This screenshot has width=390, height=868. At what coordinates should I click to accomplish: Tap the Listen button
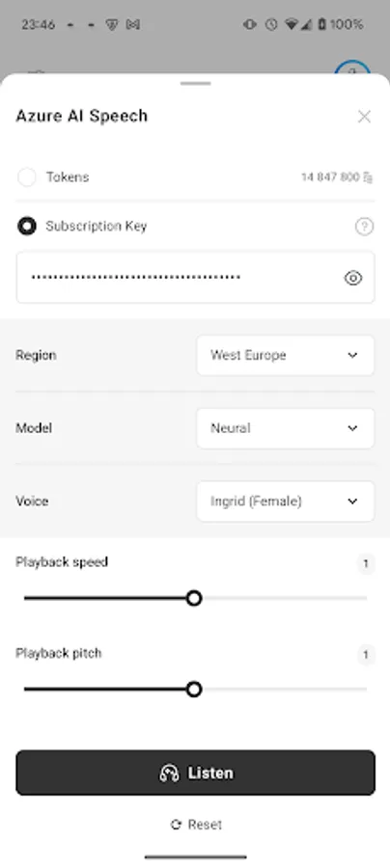[195, 773]
